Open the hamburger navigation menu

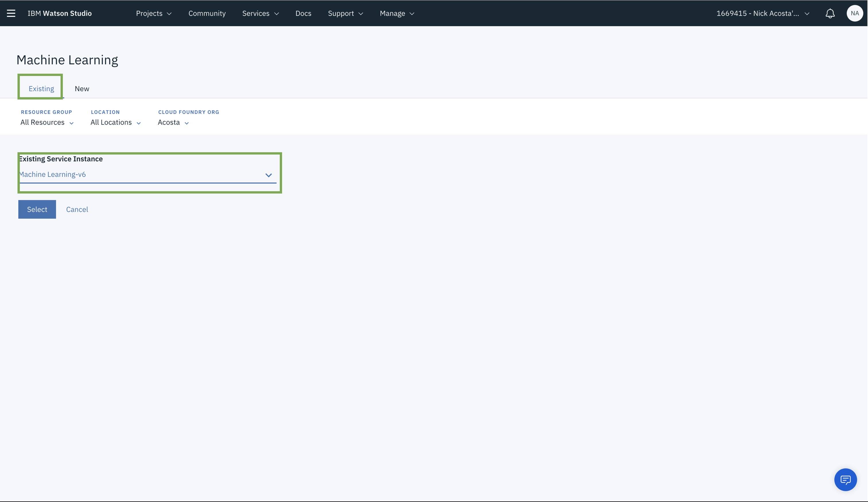coord(11,13)
